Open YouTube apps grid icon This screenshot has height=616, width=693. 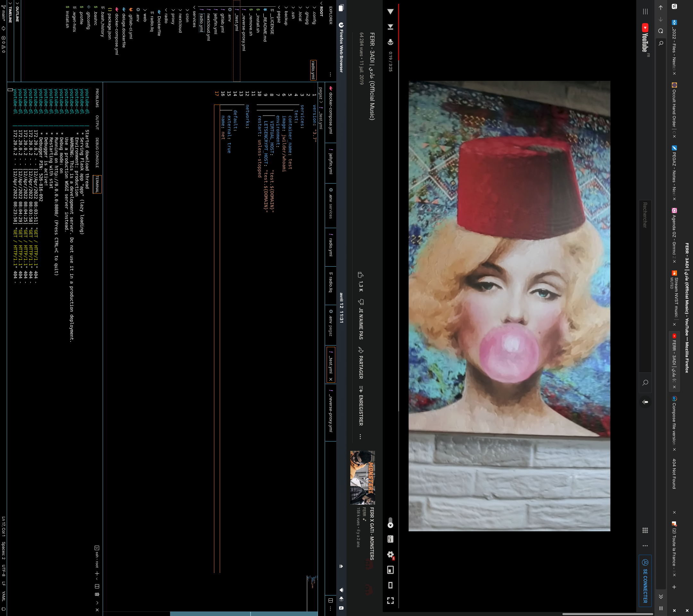click(x=645, y=530)
